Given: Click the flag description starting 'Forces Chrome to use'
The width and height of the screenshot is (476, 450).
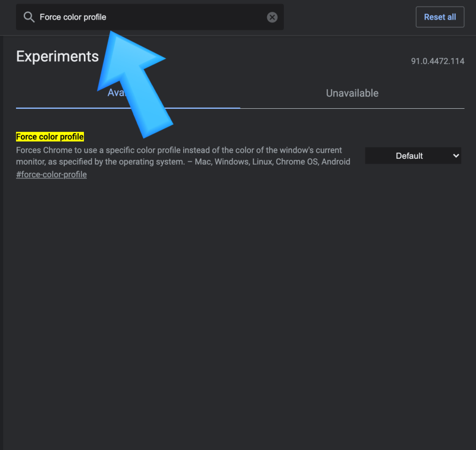Looking at the screenshot, I should pyautogui.click(x=183, y=156).
